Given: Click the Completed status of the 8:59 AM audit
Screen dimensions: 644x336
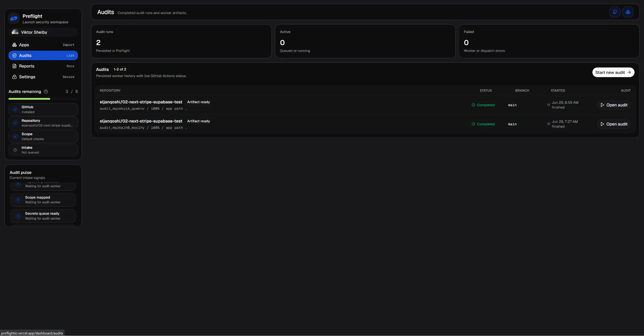Looking at the screenshot, I should tap(483, 105).
